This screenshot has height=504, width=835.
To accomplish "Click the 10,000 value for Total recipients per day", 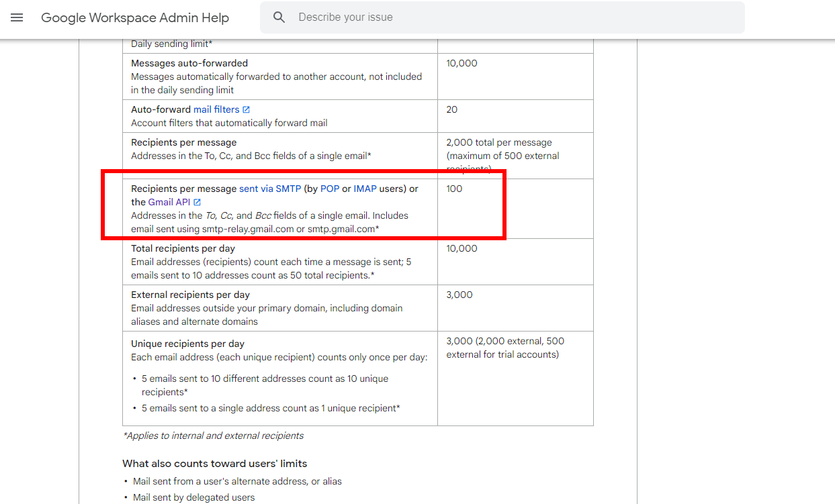I will click(x=462, y=248).
